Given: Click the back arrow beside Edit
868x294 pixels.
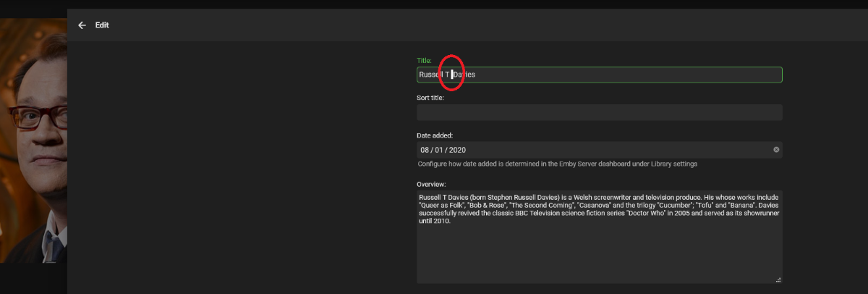Looking at the screenshot, I should (x=82, y=25).
